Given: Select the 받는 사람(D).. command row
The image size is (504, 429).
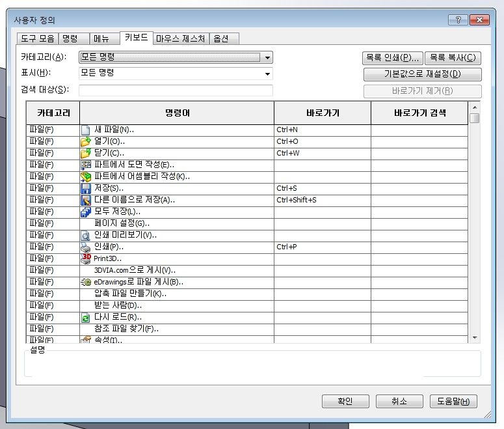Looking at the screenshot, I should click(x=247, y=305).
